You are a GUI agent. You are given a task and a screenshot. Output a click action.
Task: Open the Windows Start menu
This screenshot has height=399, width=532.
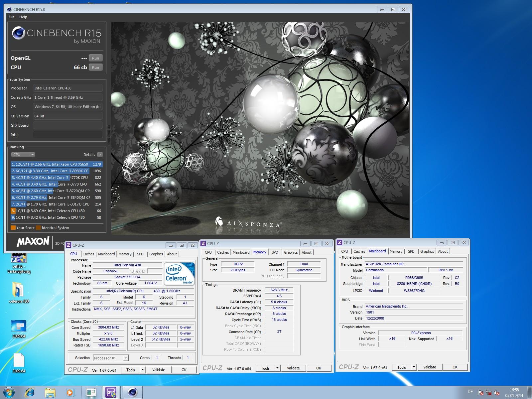[x=9, y=392]
